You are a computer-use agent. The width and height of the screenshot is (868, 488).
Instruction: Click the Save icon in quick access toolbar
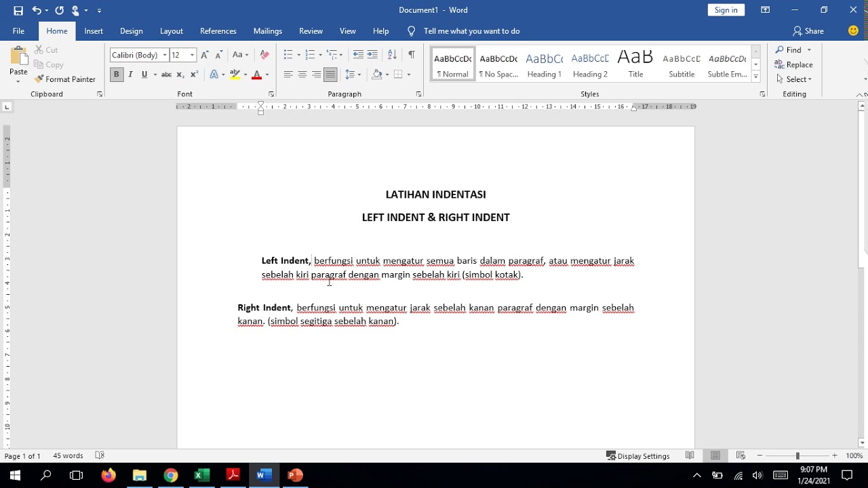pos(18,10)
